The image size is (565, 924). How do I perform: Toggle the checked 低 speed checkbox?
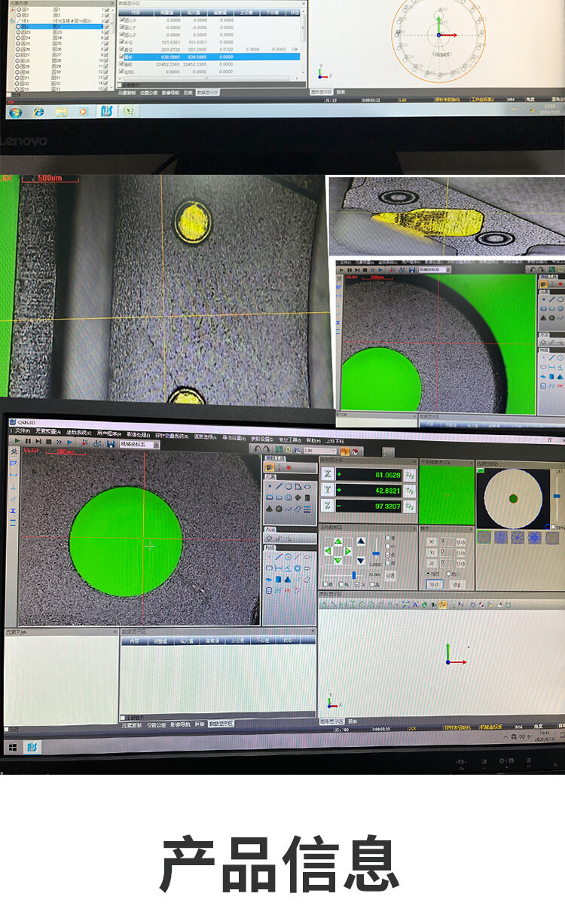pos(388,555)
